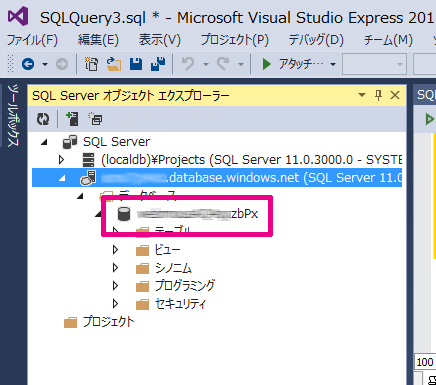The image size is (436, 385).
Task: Click the Open File folder icon
Action: [114, 64]
